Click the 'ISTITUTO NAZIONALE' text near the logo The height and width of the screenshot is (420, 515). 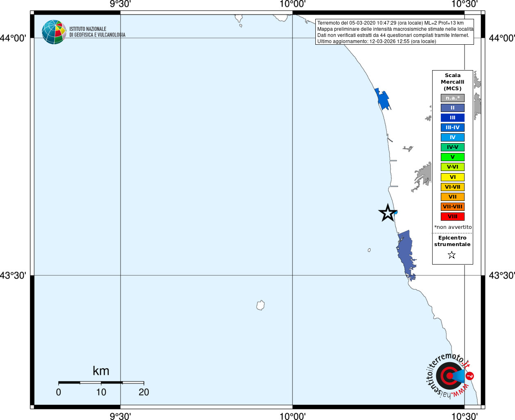point(88,29)
